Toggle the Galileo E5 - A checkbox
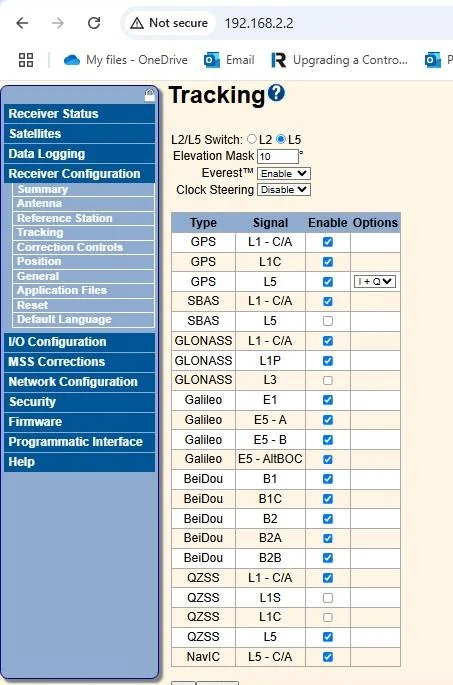Viewport: 453px width, 685px height. tap(328, 420)
